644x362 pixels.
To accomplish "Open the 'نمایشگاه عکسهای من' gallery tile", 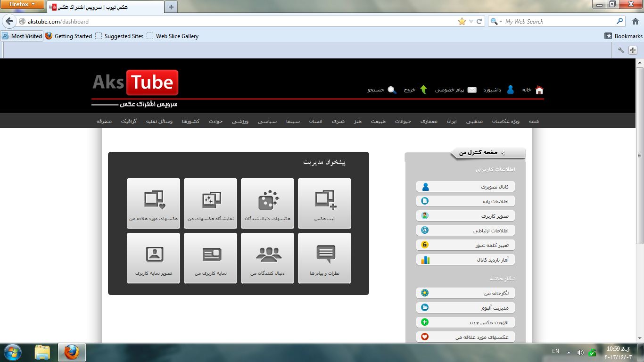I will (x=210, y=204).
